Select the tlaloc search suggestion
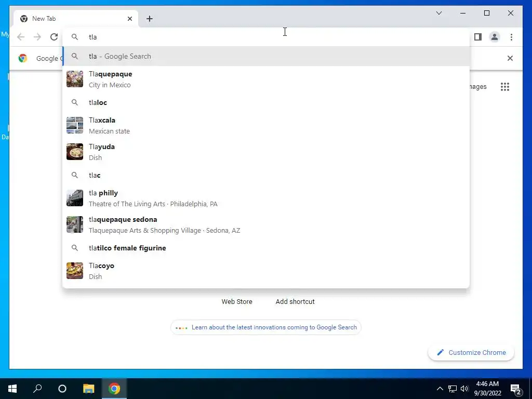 266,102
